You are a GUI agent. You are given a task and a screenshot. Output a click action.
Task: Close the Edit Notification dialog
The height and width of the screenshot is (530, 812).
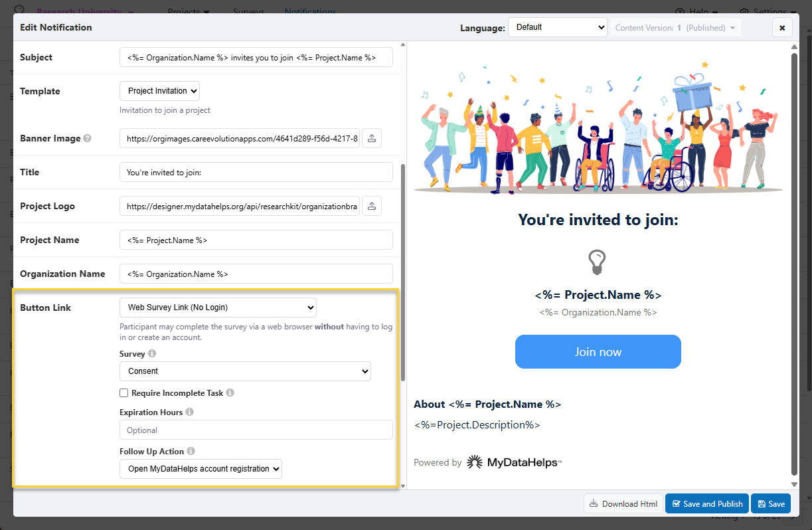pyautogui.click(x=781, y=28)
